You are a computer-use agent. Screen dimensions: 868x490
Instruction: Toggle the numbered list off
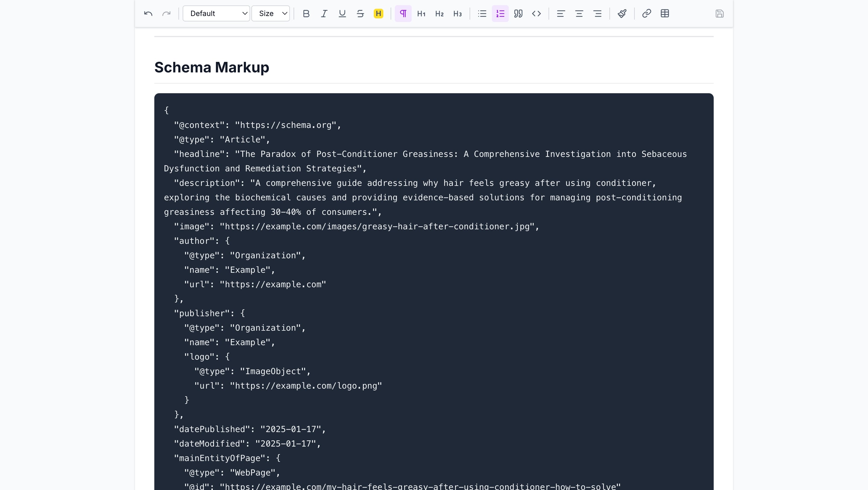pyautogui.click(x=500, y=14)
